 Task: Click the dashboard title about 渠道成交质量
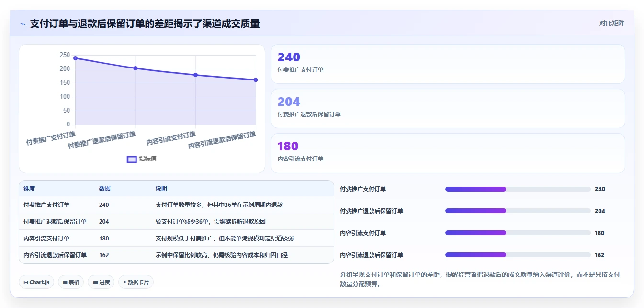click(x=145, y=23)
